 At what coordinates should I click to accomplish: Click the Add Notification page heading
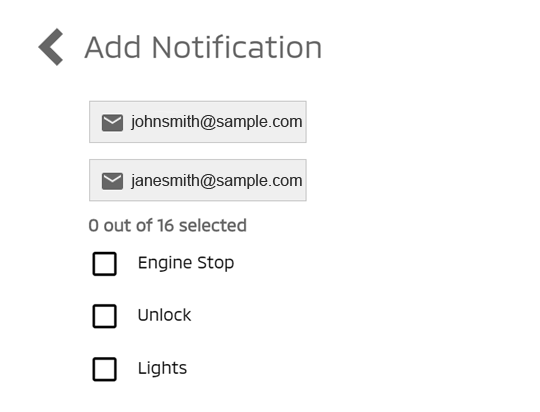pos(203,48)
